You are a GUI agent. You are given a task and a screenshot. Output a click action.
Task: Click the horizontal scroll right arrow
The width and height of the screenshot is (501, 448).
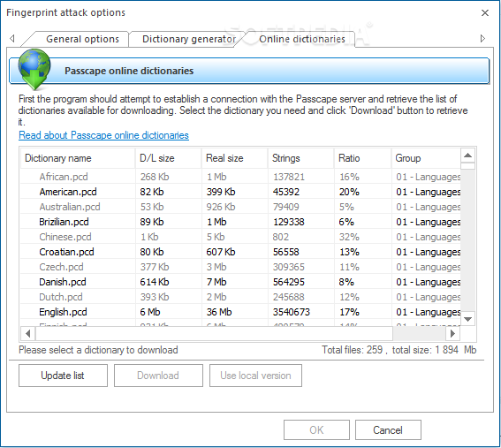click(452, 334)
